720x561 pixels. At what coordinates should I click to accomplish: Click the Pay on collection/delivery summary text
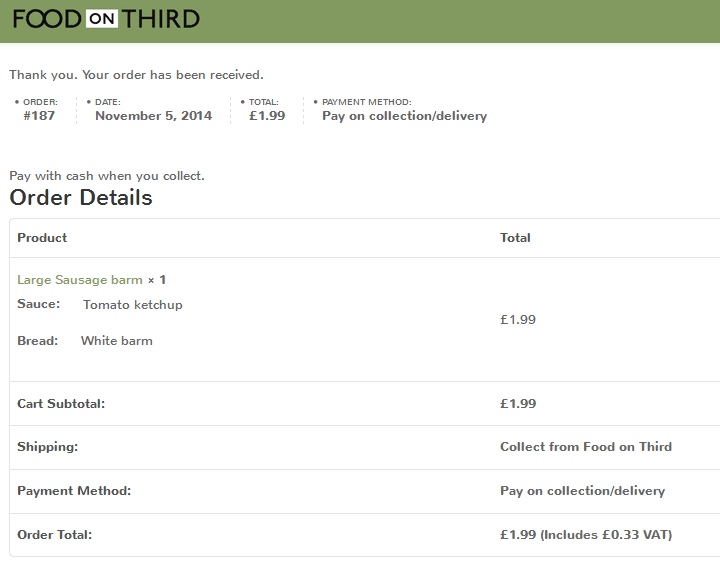(x=405, y=116)
